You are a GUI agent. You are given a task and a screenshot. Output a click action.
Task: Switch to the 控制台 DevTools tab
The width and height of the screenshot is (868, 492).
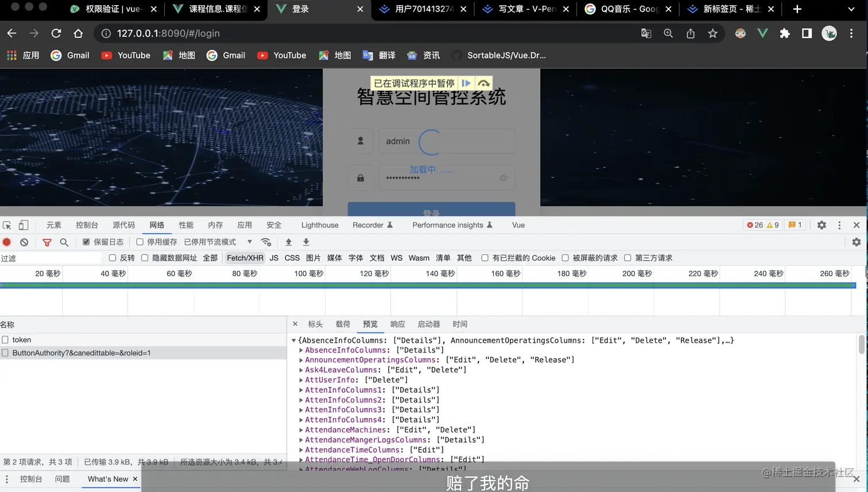(x=87, y=225)
